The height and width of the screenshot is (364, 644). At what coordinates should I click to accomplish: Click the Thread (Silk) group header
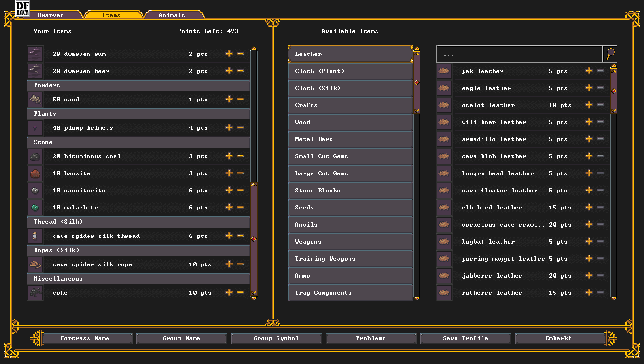pos(138,222)
